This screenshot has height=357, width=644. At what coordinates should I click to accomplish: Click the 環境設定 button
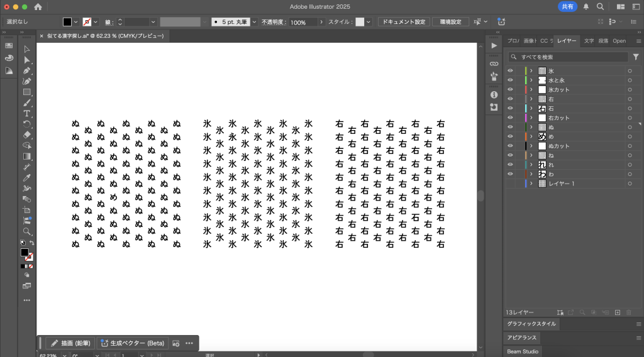(450, 22)
